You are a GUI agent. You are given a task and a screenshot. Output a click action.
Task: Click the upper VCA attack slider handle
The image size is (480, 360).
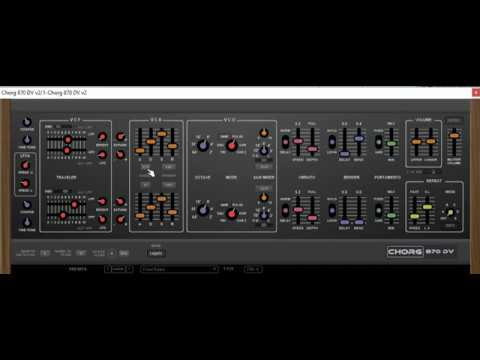tap(140, 151)
